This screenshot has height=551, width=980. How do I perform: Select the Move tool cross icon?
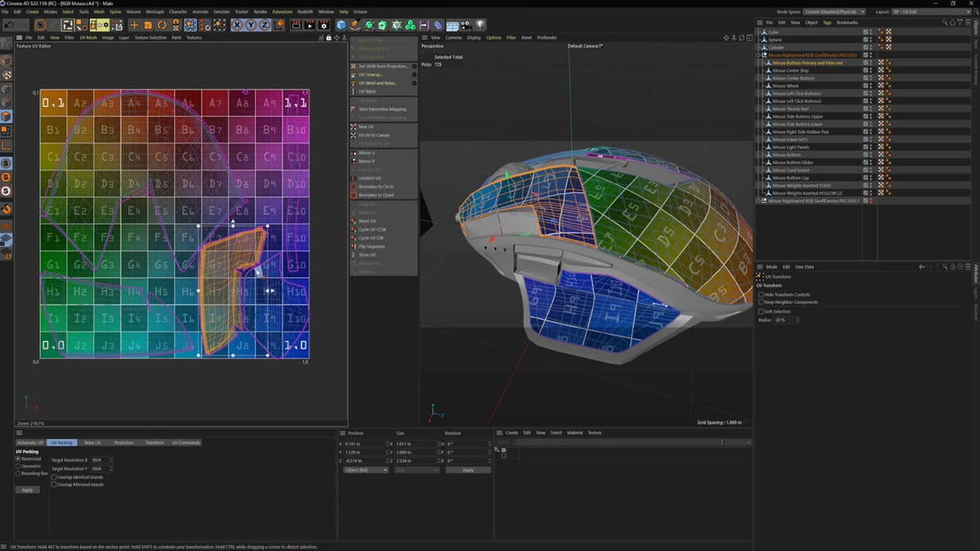(x=134, y=24)
